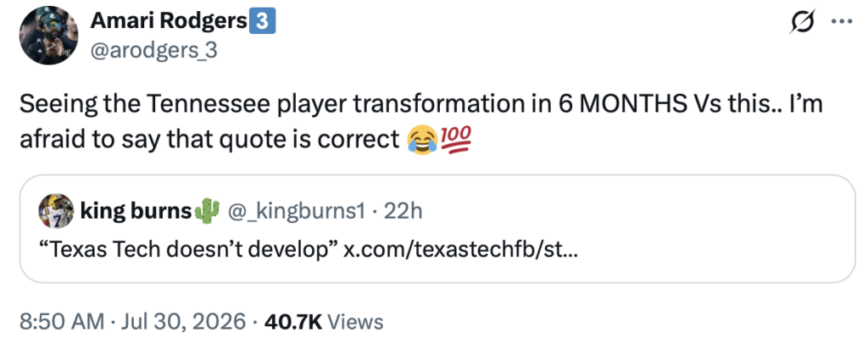Open the 40.7K Views analytics
The width and height of the screenshot is (868, 338).
pos(324,321)
